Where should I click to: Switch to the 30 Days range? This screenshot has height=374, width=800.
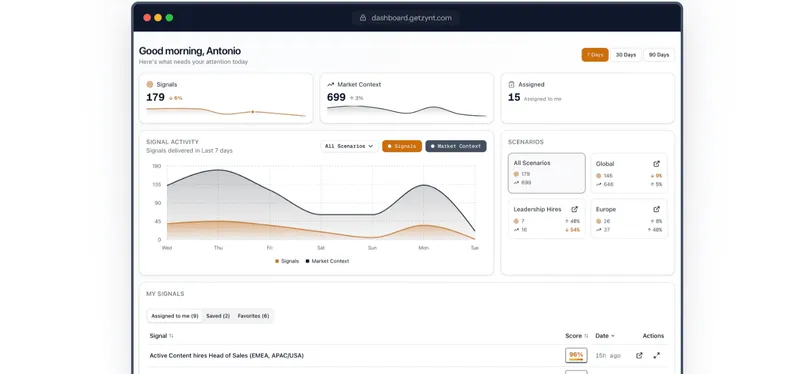[626, 55]
